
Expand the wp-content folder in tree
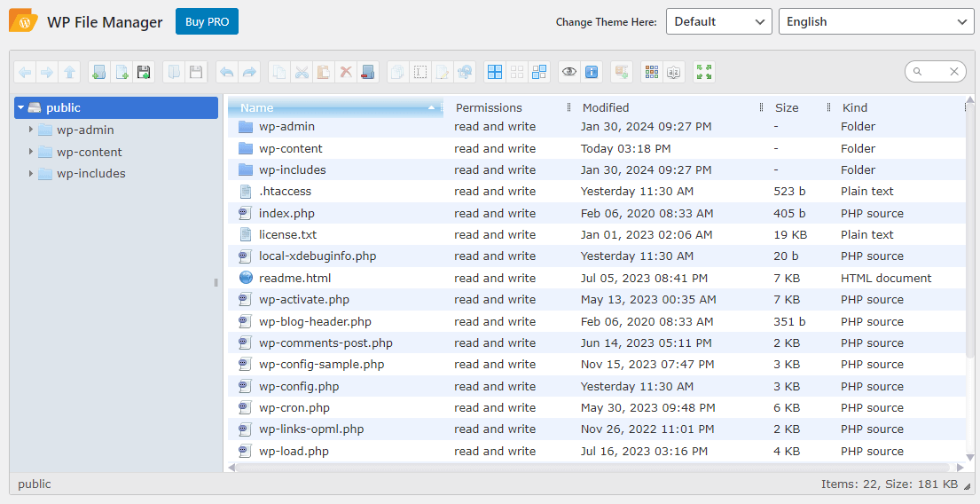31,152
